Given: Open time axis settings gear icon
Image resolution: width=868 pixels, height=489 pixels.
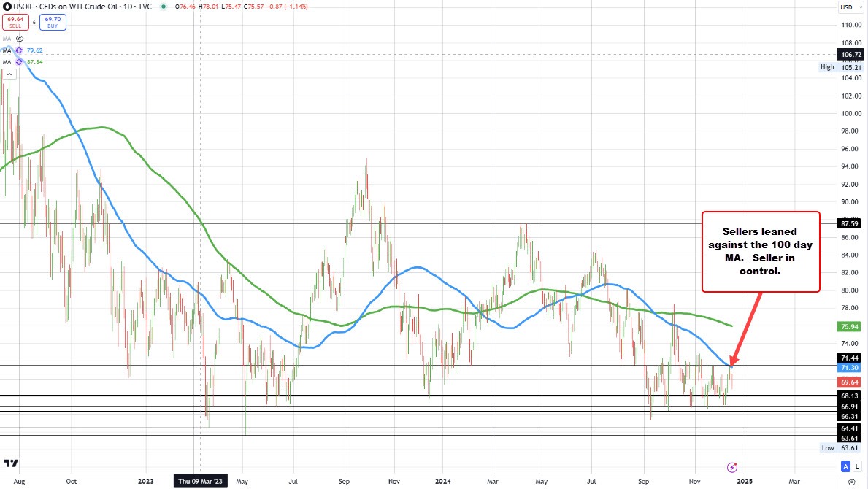Looking at the screenshot, I should (851, 482).
